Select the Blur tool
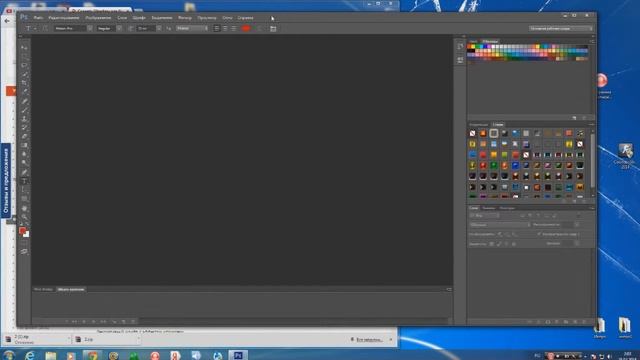Screen dimensions: 640x360 point(24,154)
